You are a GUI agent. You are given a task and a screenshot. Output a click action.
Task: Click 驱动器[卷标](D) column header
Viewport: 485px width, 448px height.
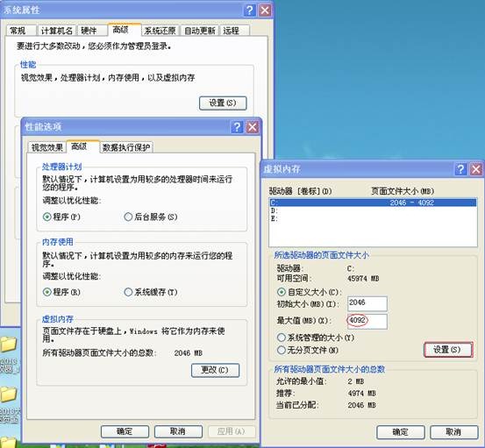click(x=300, y=191)
